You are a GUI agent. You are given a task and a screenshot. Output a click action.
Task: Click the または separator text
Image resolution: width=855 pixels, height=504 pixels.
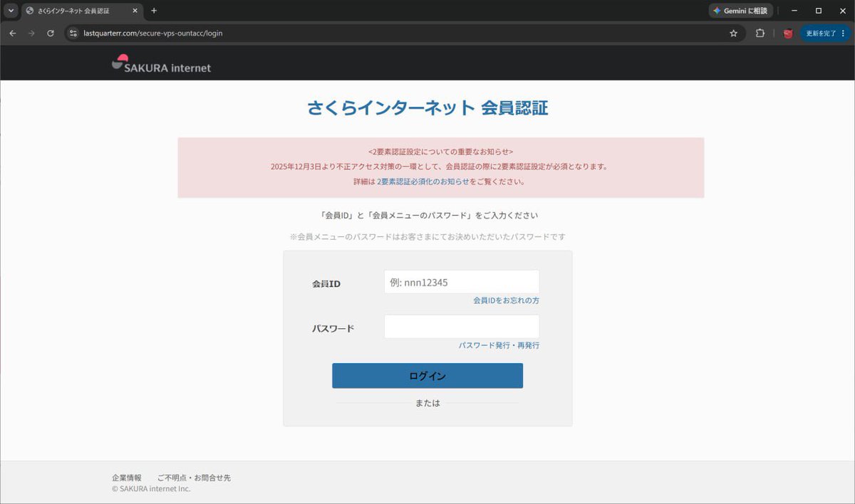[x=427, y=403]
